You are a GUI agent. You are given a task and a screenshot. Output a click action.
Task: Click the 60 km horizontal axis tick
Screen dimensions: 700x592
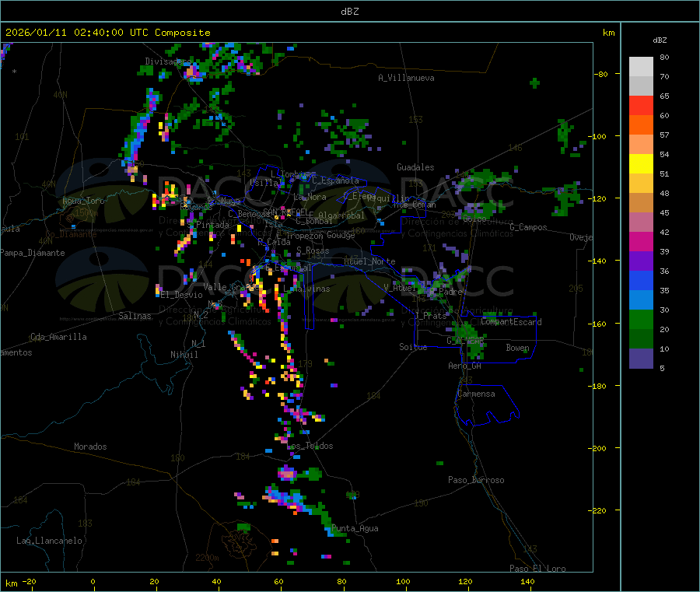click(278, 581)
